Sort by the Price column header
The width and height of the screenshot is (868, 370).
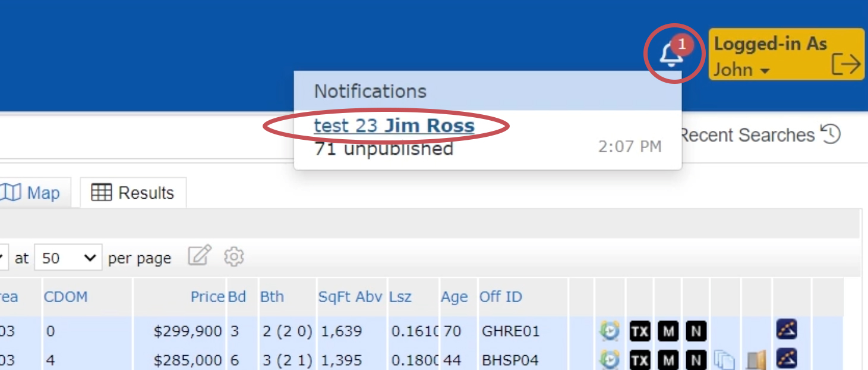click(x=207, y=297)
